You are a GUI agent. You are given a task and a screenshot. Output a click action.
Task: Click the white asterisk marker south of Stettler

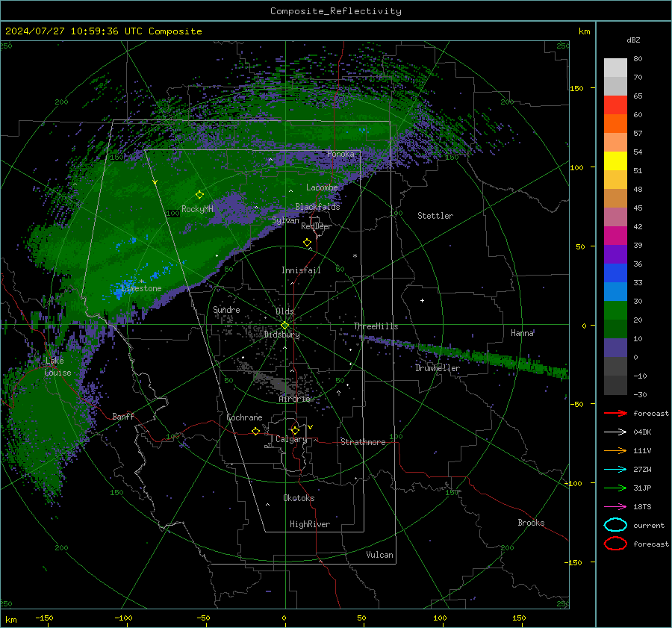(x=355, y=256)
